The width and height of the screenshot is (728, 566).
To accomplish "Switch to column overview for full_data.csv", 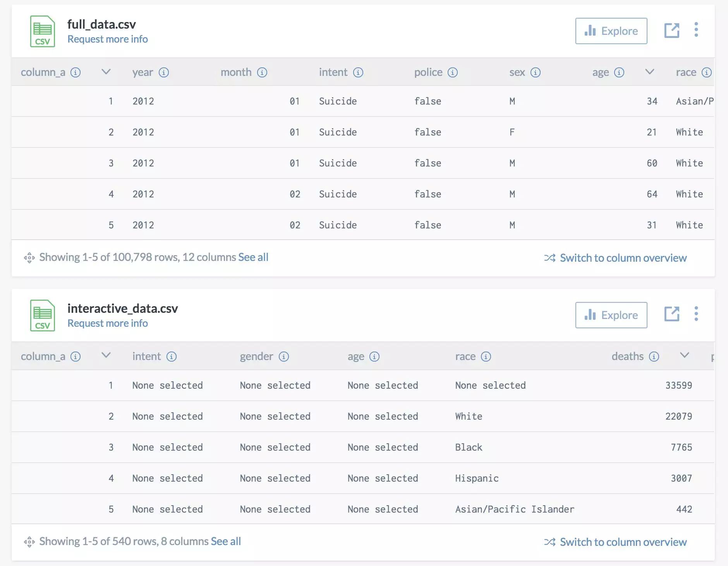I will [x=623, y=258].
